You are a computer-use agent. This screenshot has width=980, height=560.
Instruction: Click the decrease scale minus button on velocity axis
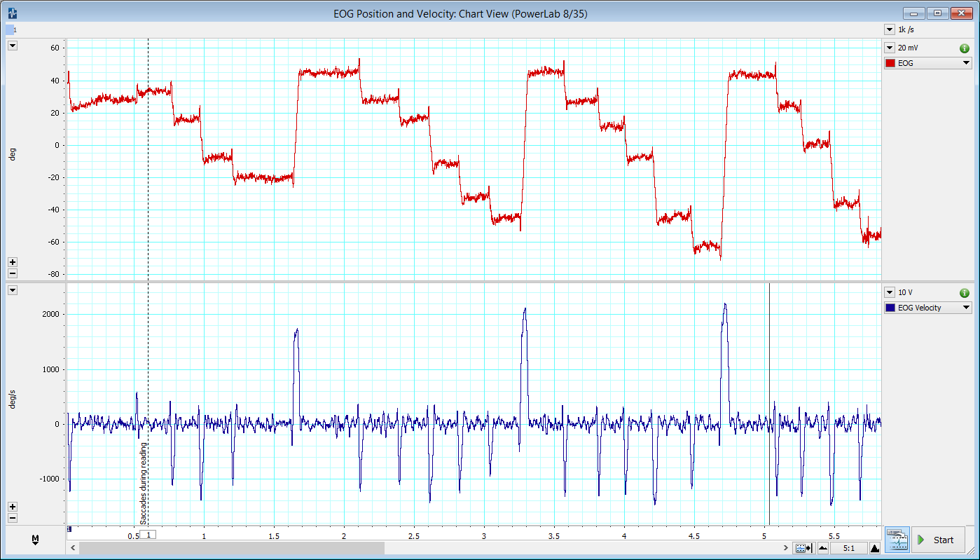pyautogui.click(x=12, y=519)
